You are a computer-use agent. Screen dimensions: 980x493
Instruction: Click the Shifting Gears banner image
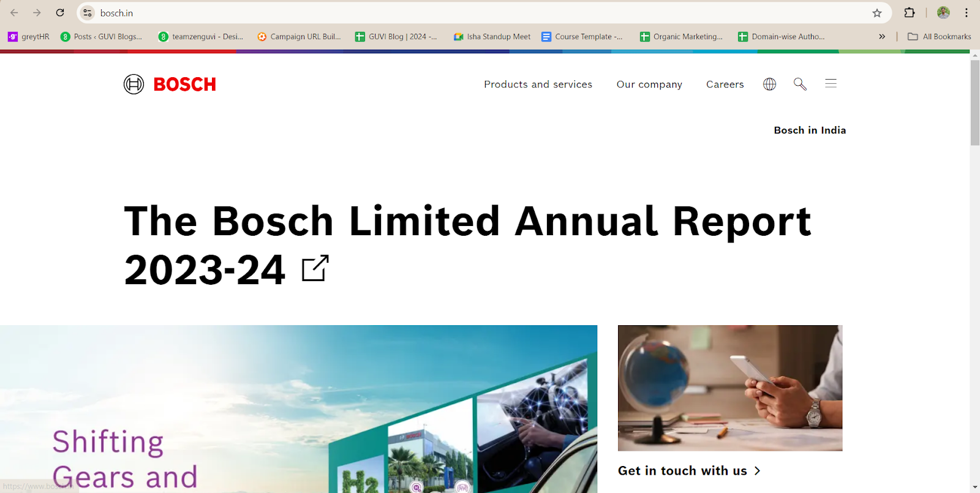point(298,409)
